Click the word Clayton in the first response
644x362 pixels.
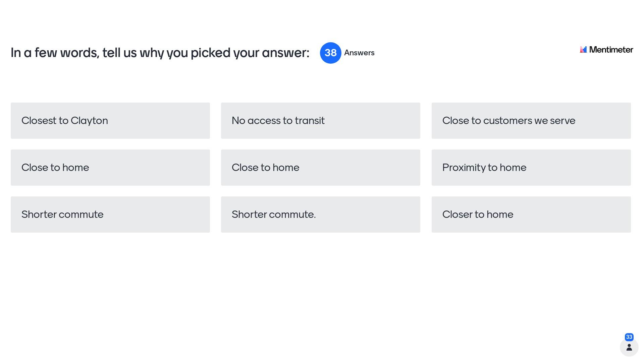pyautogui.click(x=89, y=121)
